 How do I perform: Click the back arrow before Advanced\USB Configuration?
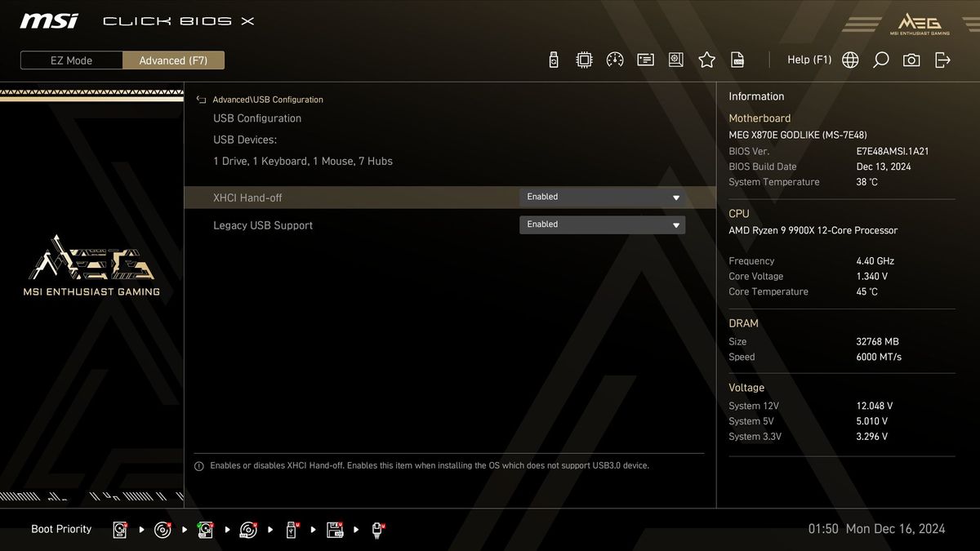[201, 100]
